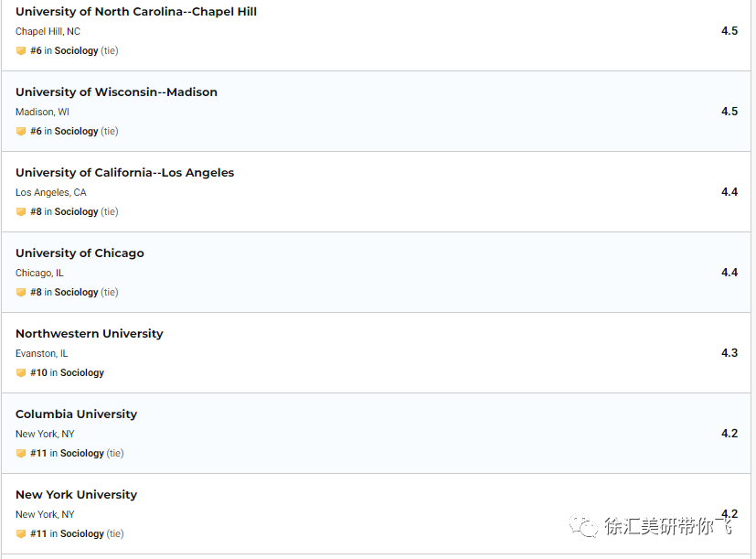The height and width of the screenshot is (559, 756).
Task: Open University of North Carolina--Chapel Hill link
Action: coord(136,12)
